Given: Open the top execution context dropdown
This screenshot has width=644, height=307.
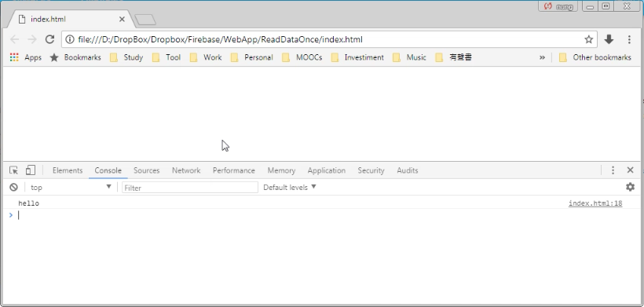Looking at the screenshot, I should pos(71,187).
